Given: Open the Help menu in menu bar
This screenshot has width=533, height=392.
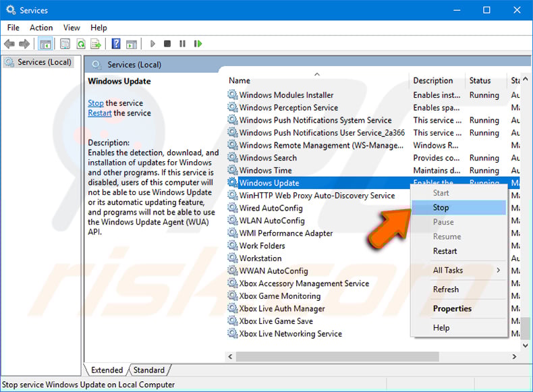Looking at the screenshot, I should (x=99, y=28).
